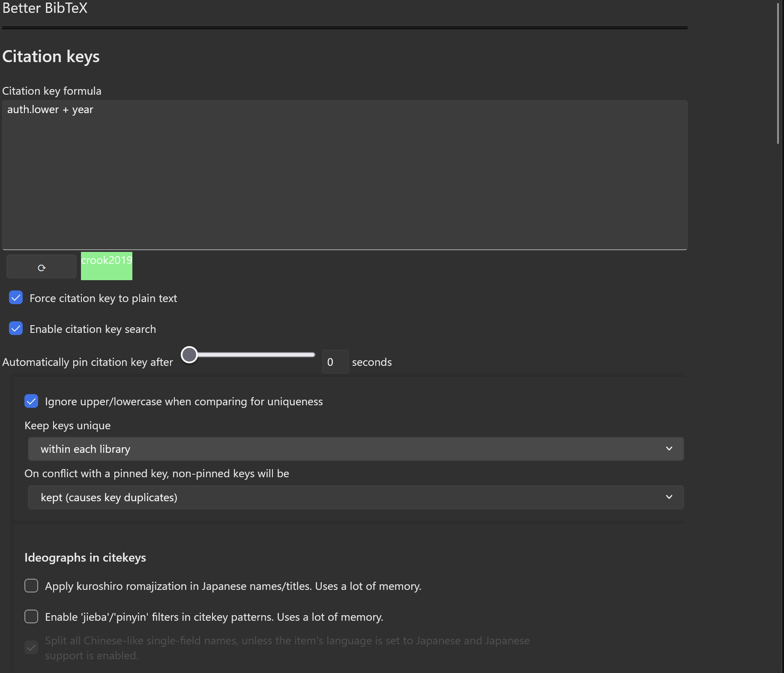Uncheck Enable citation key search

[16, 329]
